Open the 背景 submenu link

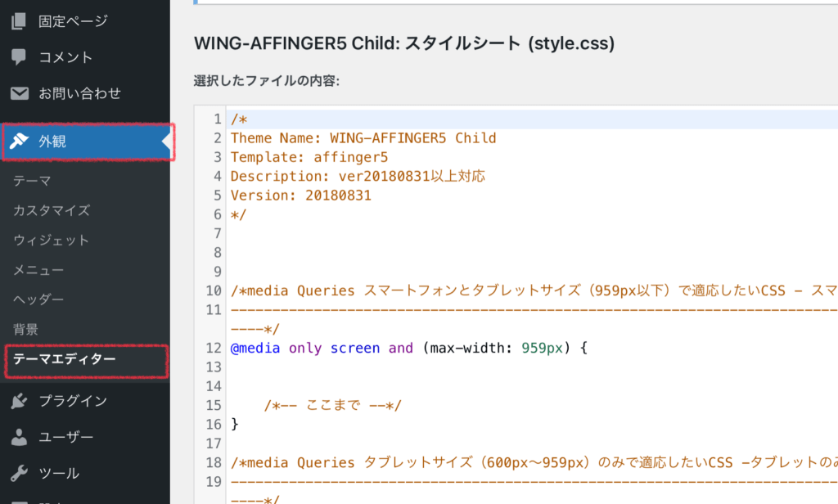point(25,329)
